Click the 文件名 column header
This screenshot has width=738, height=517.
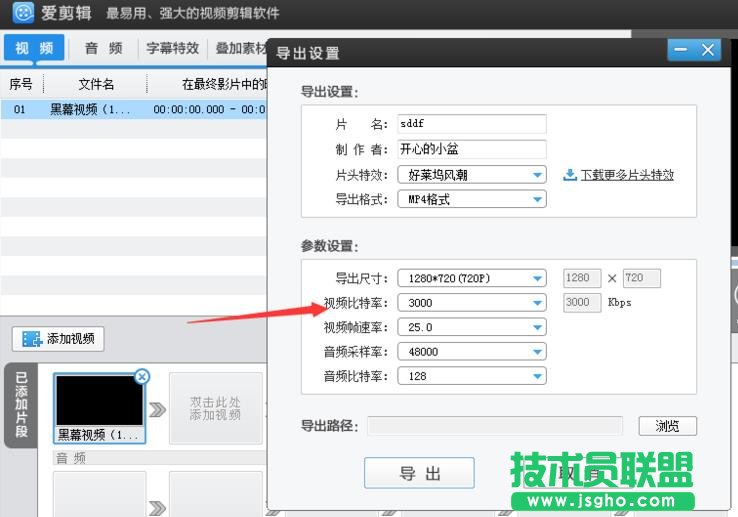point(96,84)
